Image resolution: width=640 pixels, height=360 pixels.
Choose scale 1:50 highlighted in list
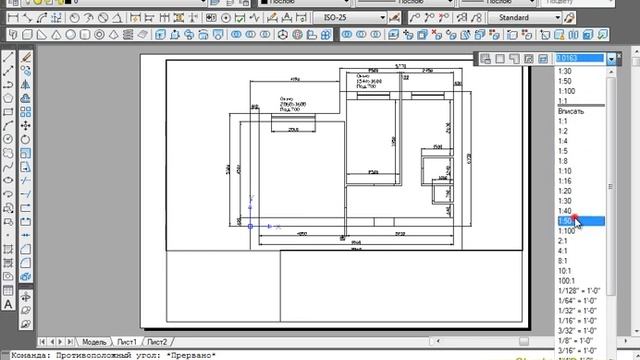(x=581, y=221)
